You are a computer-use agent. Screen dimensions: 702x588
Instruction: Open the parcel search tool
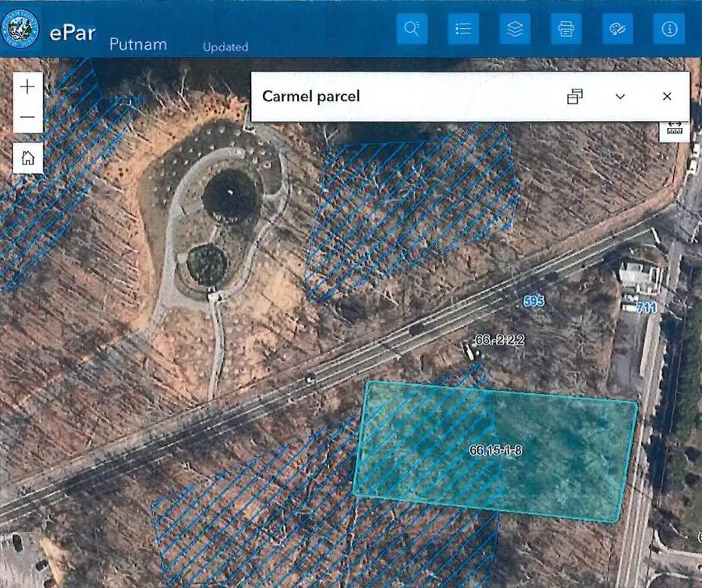(x=412, y=29)
